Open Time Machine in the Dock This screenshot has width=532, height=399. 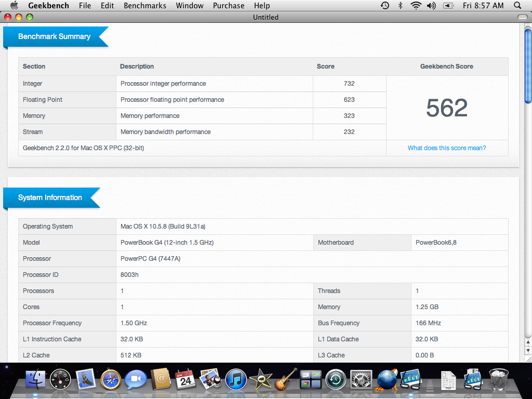336,379
